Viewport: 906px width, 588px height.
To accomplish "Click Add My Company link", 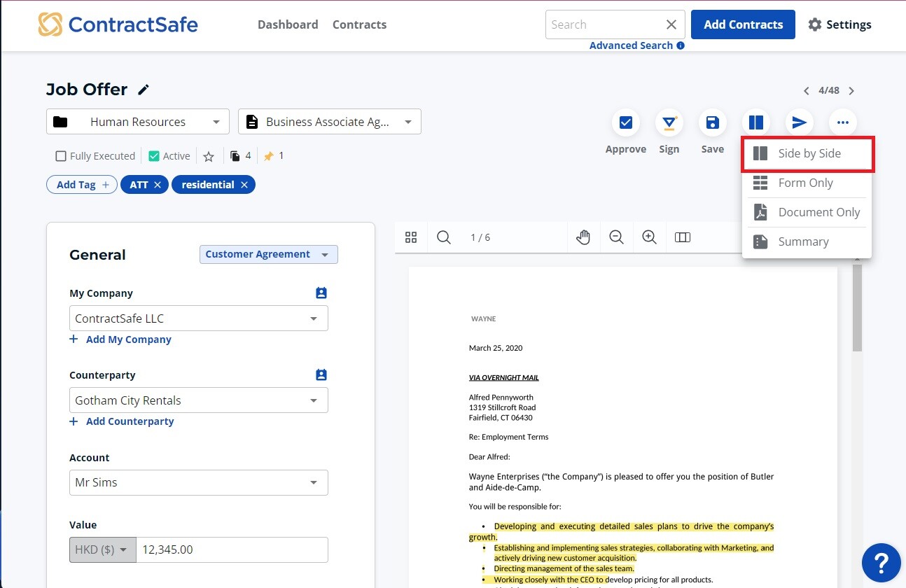I will (120, 339).
